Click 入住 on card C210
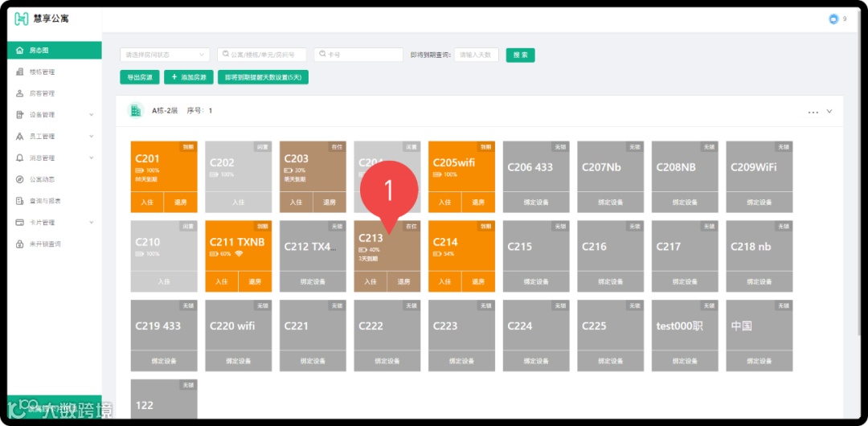Screen dimensions: 868x426 point(164,281)
